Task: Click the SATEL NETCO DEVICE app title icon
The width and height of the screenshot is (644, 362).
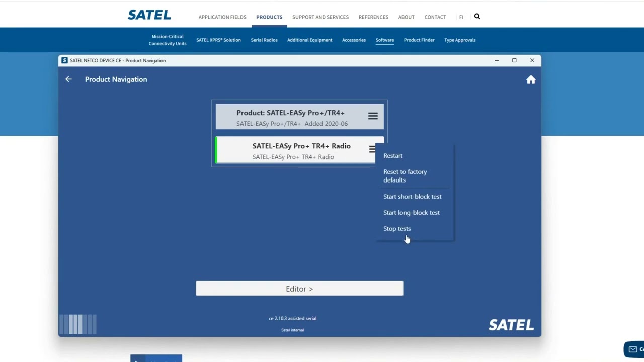Action: tap(64, 60)
